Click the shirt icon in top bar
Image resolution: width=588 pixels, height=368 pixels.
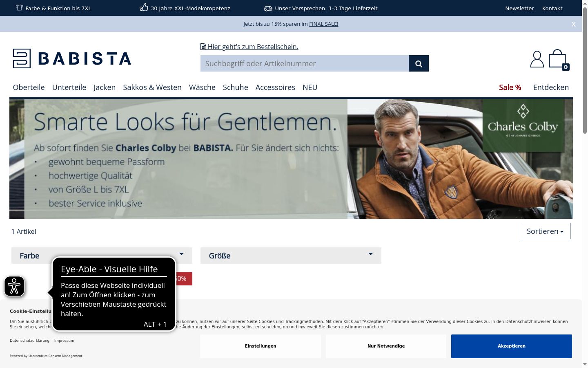19,8
